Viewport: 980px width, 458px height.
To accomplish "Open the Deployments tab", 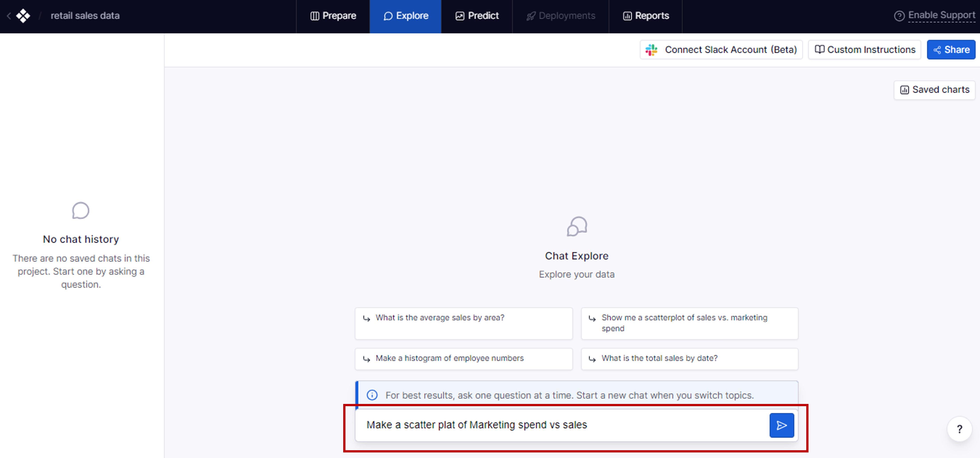I will point(560,16).
